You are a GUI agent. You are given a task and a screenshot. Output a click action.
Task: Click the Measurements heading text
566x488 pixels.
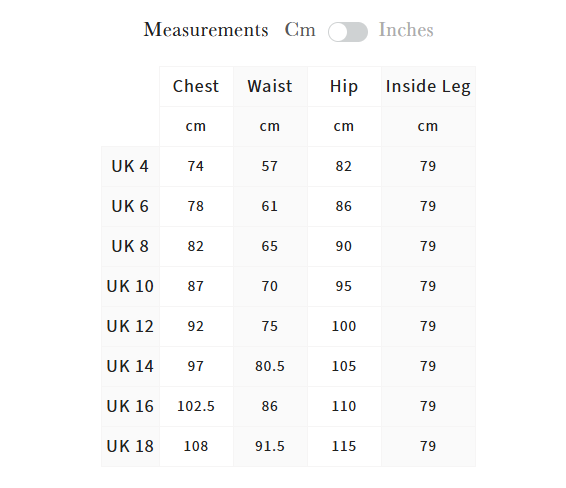pyautogui.click(x=206, y=30)
